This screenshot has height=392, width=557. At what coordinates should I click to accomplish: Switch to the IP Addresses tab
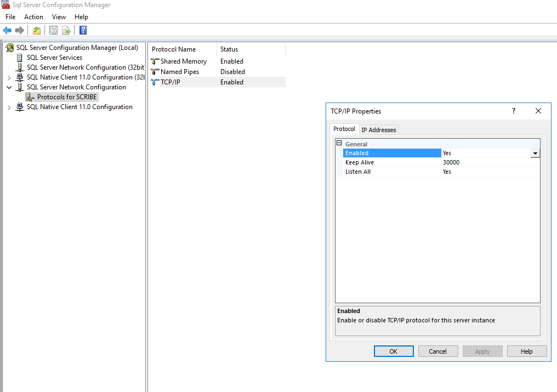tap(378, 130)
